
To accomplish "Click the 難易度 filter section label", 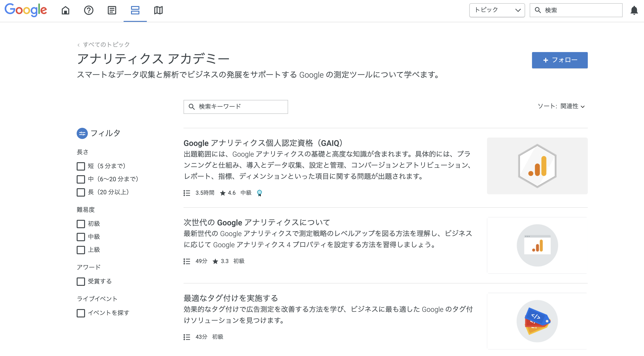I will click(85, 210).
